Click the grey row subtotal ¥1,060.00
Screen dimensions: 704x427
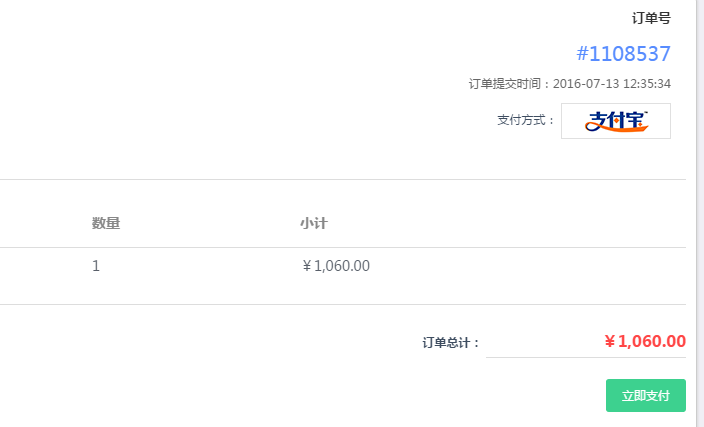click(336, 266)
